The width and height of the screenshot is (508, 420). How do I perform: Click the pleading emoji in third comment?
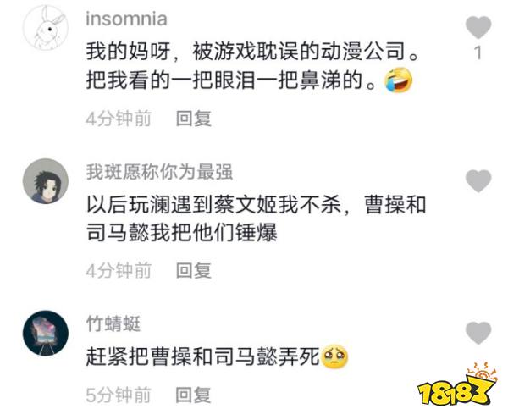pos(334,356)
